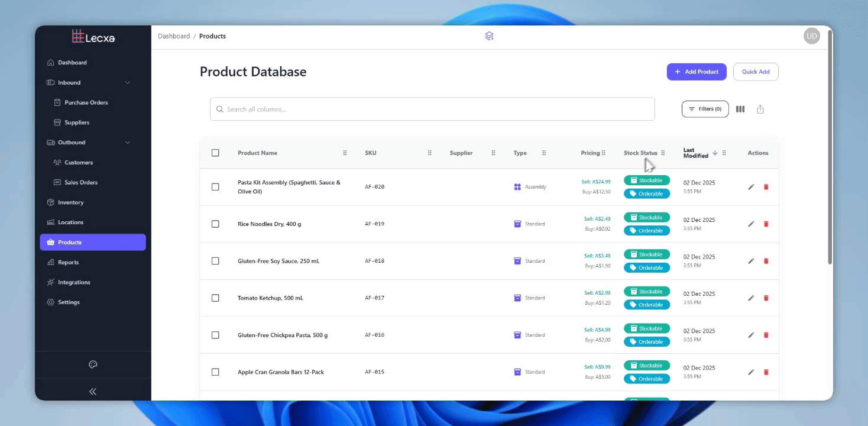The width and height of the screenshot is (868, 426).
Task: Open Settings from the sidebar
Action: pyautogui.click(x=69, y=302)
